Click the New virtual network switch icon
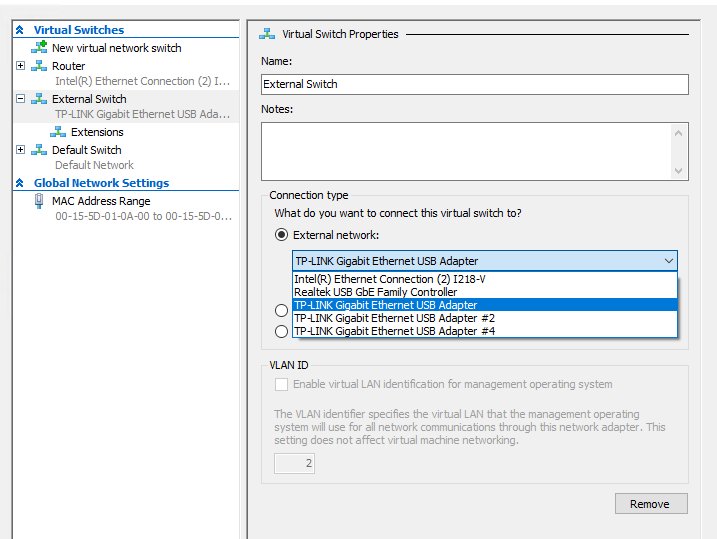This screenshot has height=539, width=717. [39, 48]
